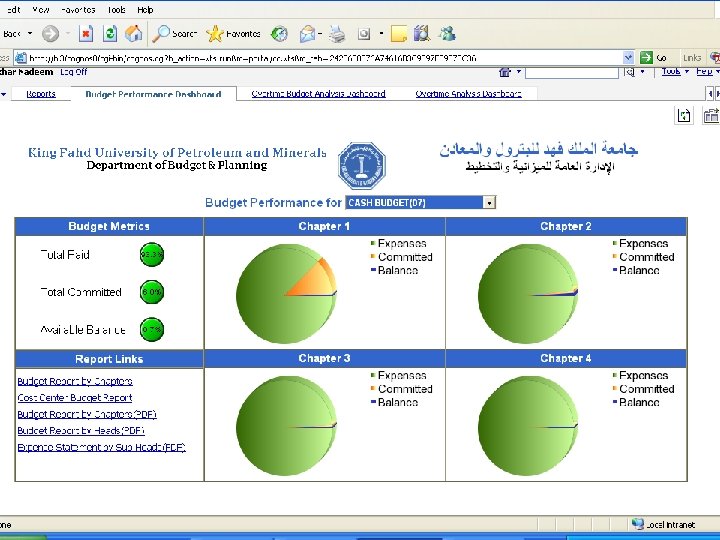
Task: Click Total Paid green indicator
Action: (152, 254)
